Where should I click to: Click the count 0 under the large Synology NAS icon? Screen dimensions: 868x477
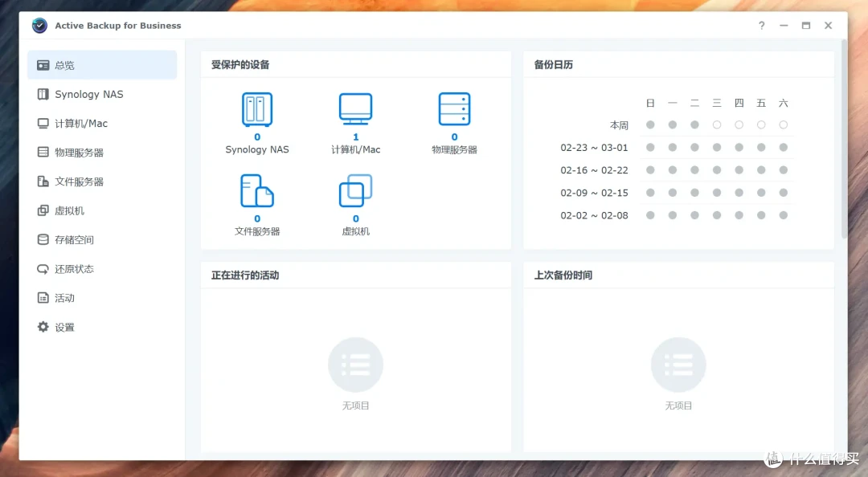coord(257,137)
